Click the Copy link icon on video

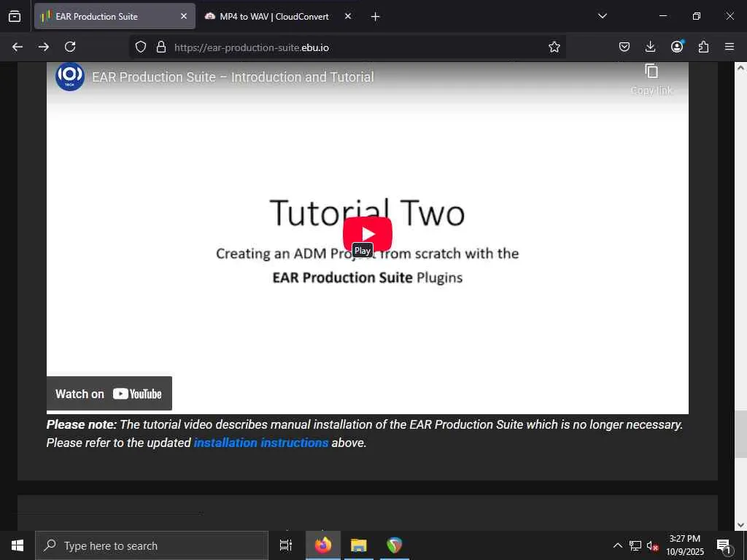[651, 71]
